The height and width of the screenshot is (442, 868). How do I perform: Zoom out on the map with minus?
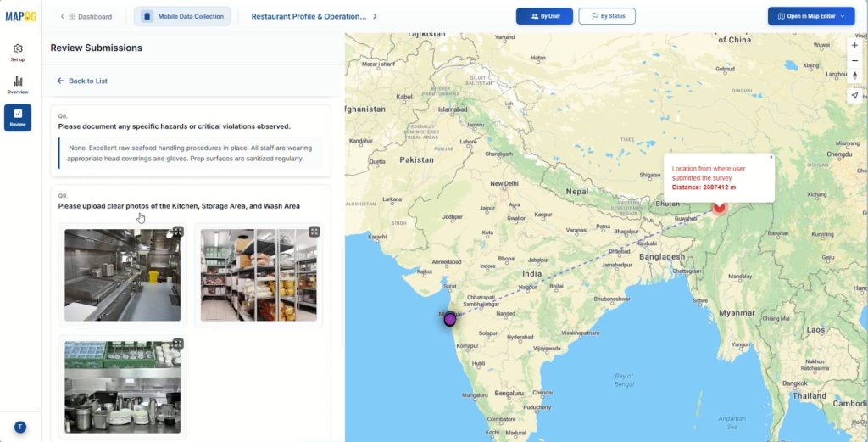(x=854, y=61)
